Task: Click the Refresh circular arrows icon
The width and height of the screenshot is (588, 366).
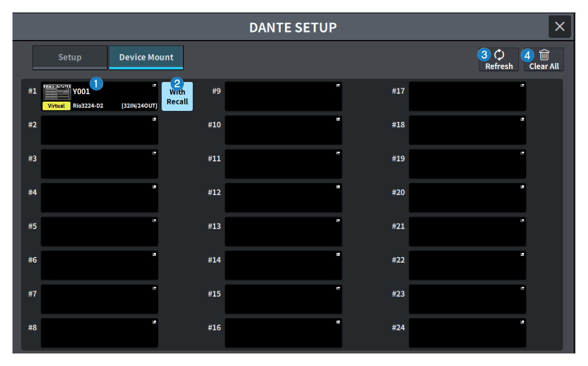Action: (x=498, y=55)
